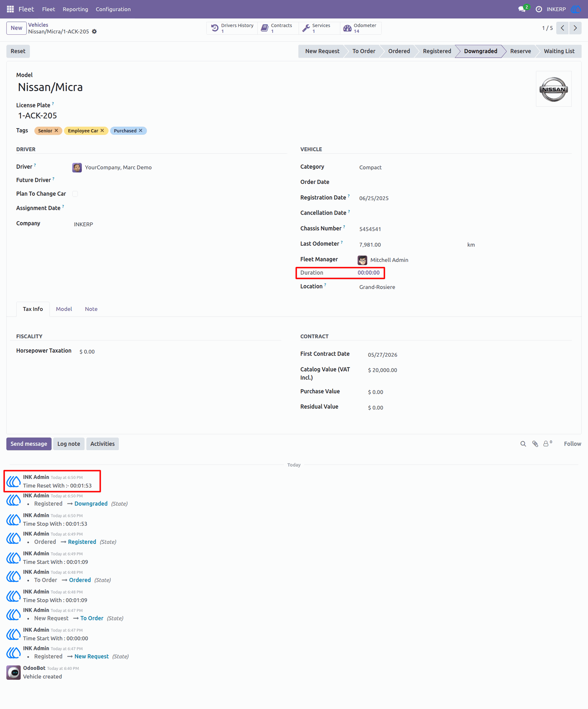
Task: Click the Nissan logo image
Action: (554, 89)
